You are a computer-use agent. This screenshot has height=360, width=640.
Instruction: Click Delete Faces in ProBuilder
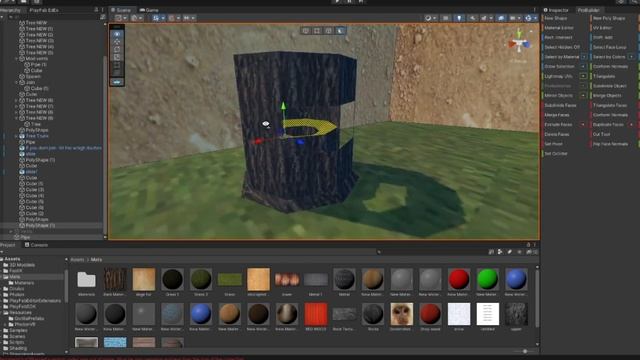557,134
